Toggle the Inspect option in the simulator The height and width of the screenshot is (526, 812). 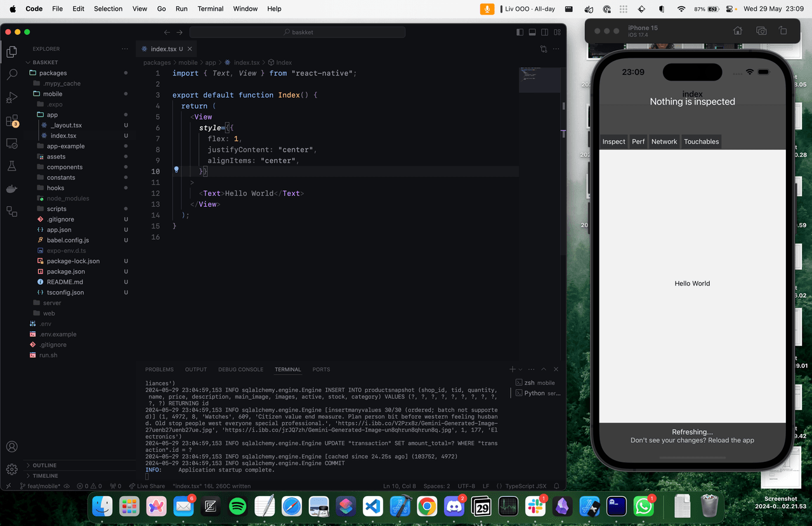613,141
